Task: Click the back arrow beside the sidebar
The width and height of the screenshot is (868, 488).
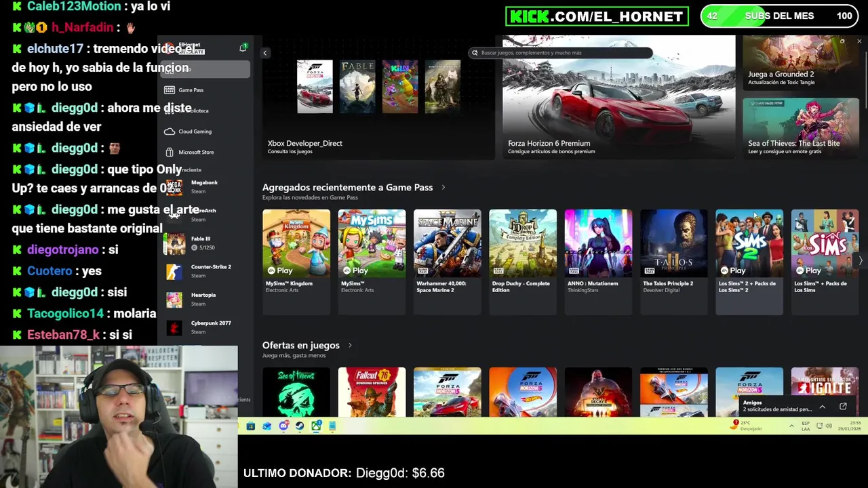Action: tap(265, 53)
